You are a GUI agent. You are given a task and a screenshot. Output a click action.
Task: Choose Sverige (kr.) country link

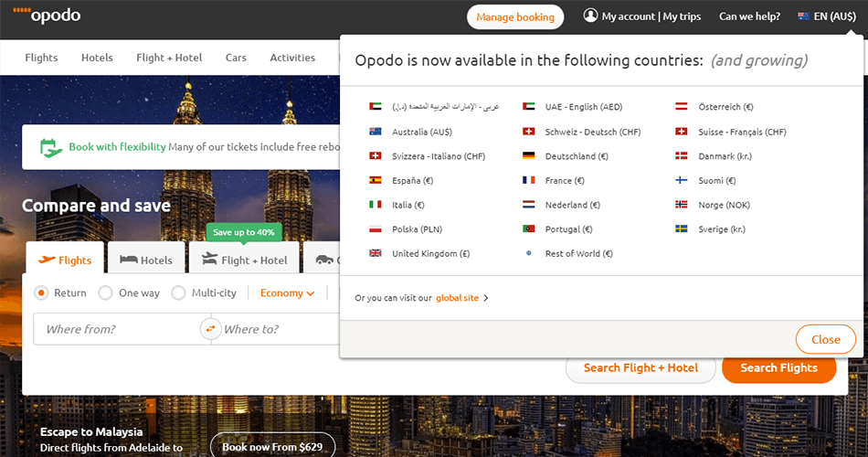click(722, 229)
